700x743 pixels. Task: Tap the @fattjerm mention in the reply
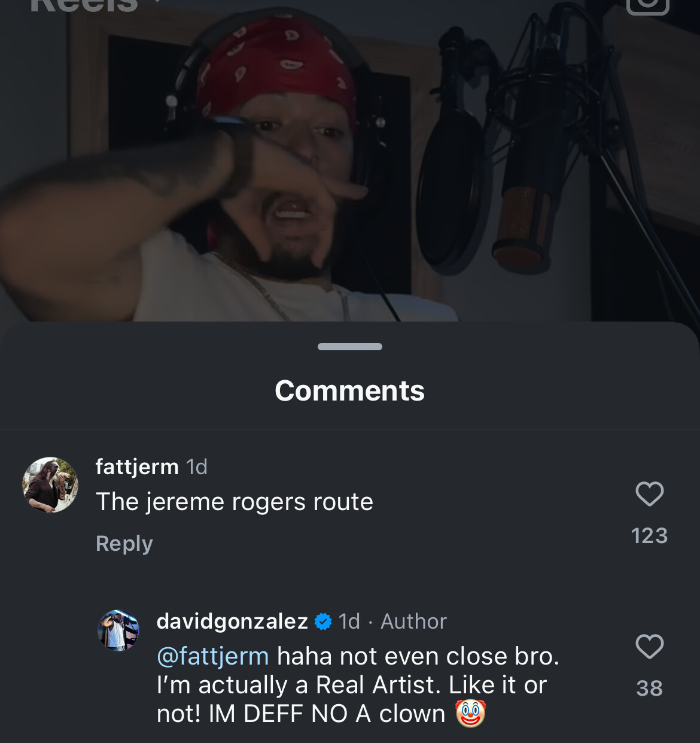[x=212, y=657]
